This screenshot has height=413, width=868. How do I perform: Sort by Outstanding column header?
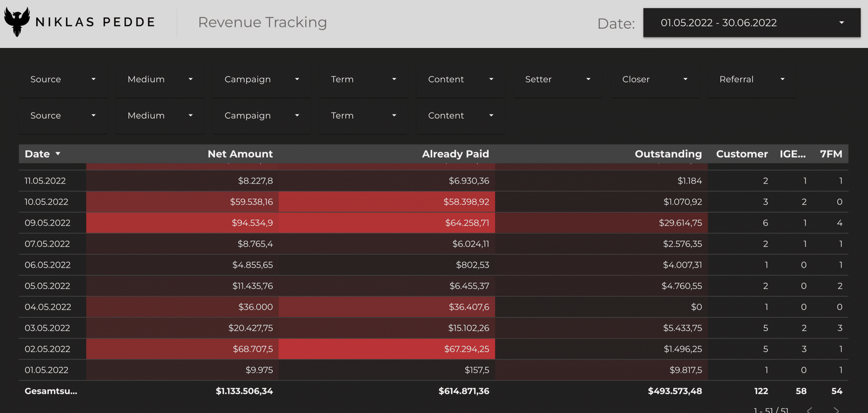click(668, 154)
